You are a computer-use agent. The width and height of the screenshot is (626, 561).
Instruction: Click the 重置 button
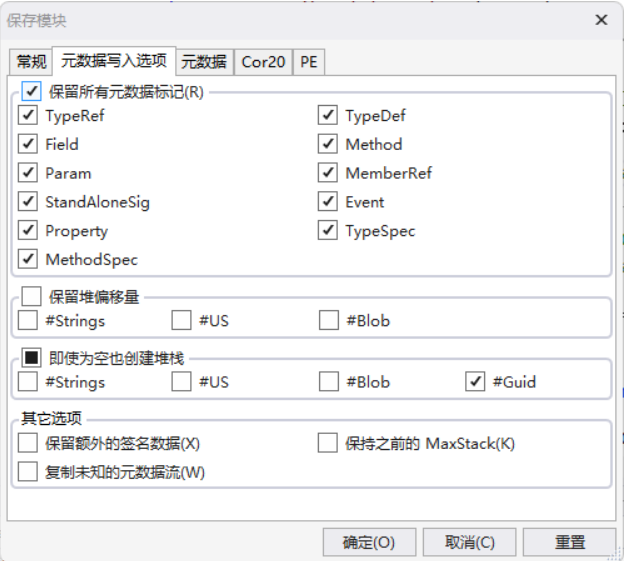[570, 542]
